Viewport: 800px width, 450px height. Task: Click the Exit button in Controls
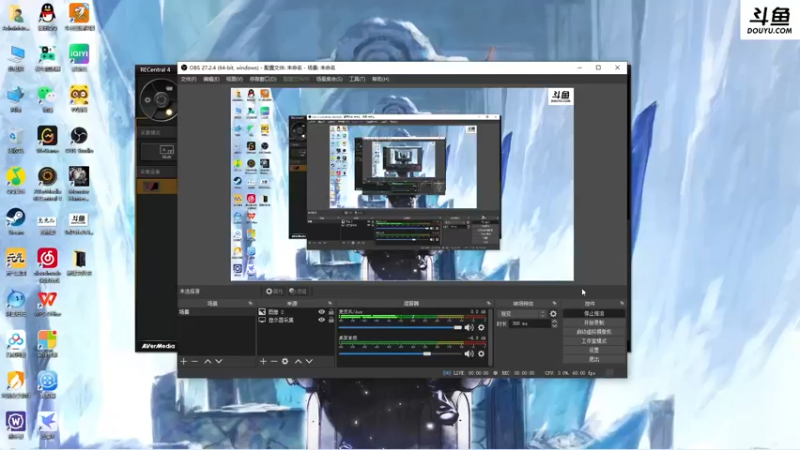click(594, 359)
